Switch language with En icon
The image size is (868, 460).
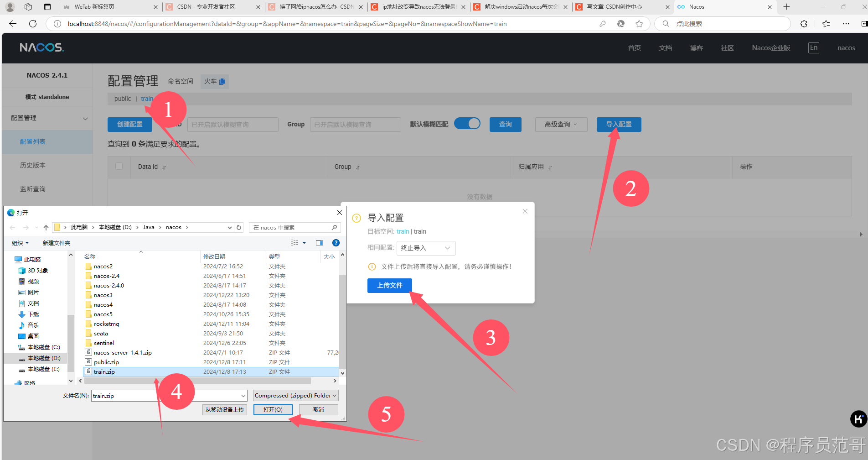pos(814,48)
